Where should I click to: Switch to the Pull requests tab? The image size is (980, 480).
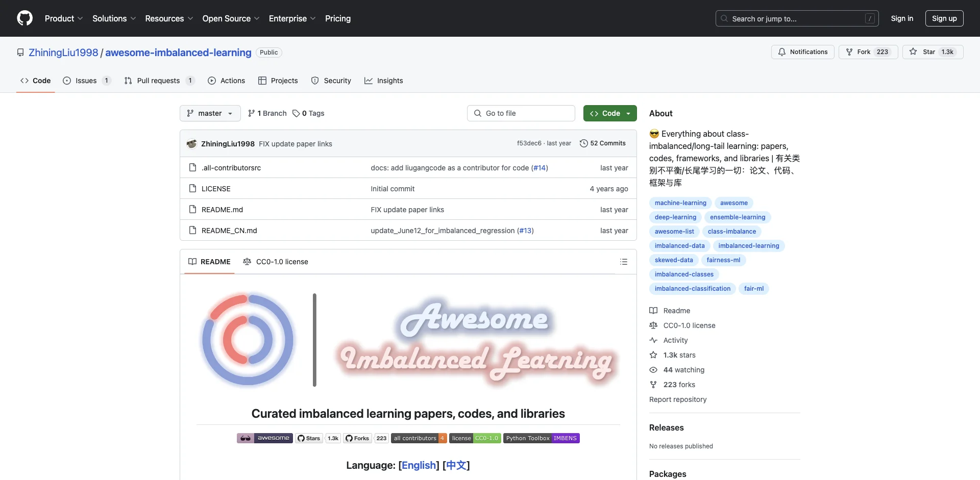click(159, 81)
